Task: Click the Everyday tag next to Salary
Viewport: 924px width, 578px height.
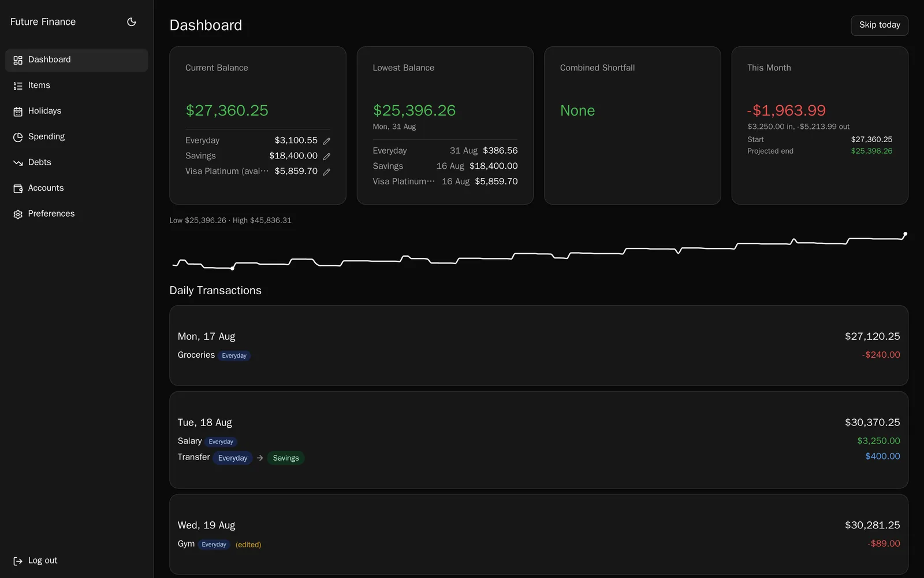Action: tap(221, 442)
